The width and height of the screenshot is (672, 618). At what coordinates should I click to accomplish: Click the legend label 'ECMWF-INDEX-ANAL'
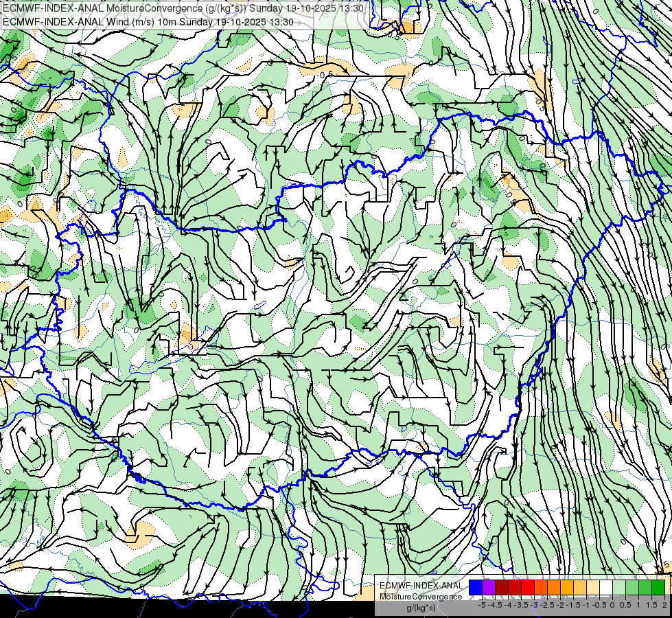421,586
